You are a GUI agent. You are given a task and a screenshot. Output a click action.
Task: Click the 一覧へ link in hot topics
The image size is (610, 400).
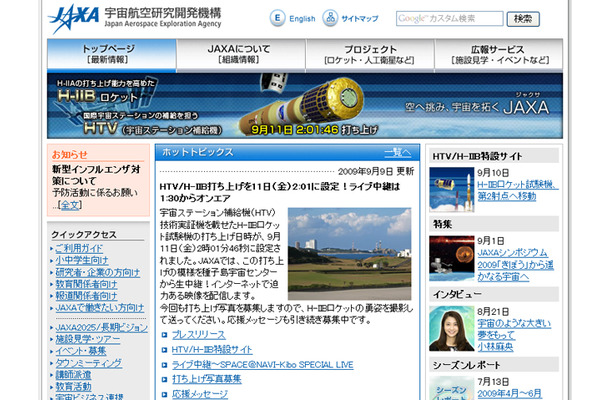pos(398,152)
